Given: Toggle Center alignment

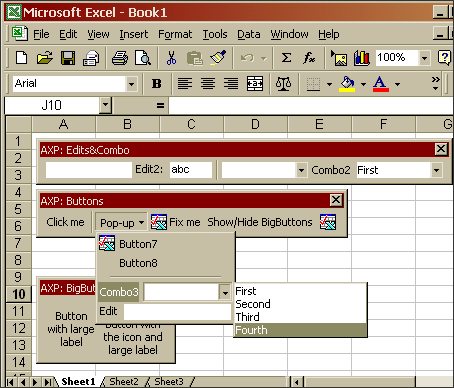Looking at the screenshot, I should (208, 83).
